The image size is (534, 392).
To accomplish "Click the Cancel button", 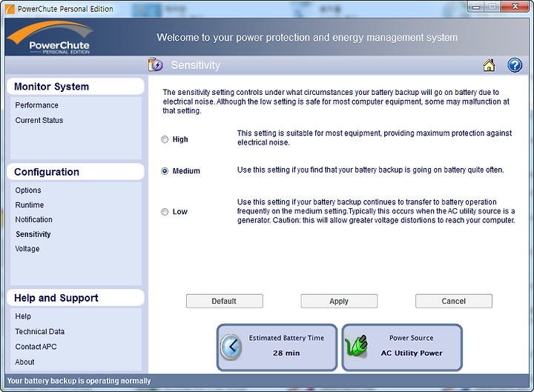I will (454, 301).
